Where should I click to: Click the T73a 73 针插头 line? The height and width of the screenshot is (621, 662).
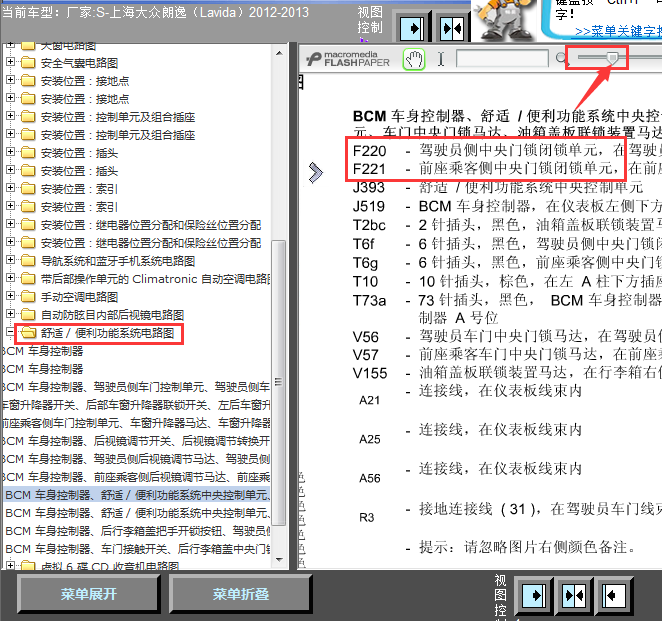507,301
